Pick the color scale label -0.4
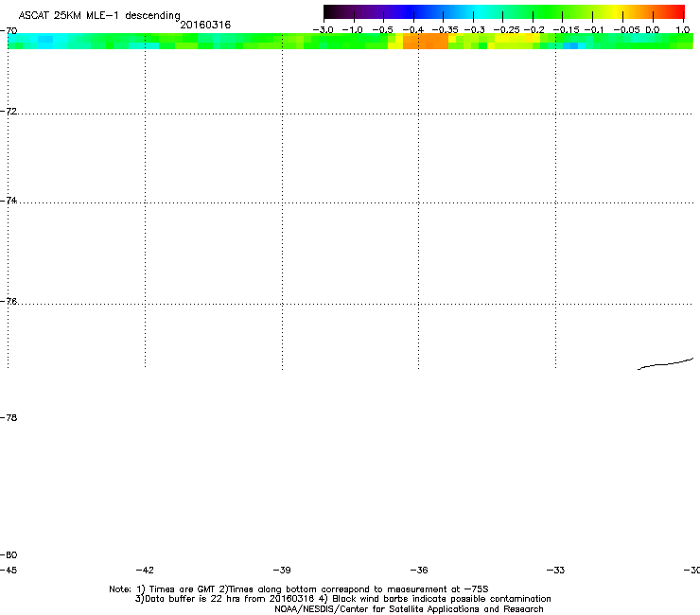This screenshot has width=700, height=615. [x=413, y=30]
